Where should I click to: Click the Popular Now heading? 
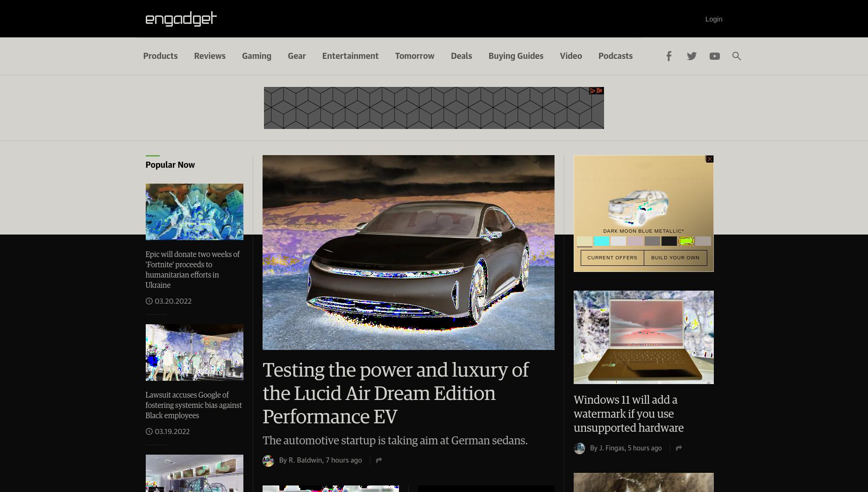[x=170, y=165]
